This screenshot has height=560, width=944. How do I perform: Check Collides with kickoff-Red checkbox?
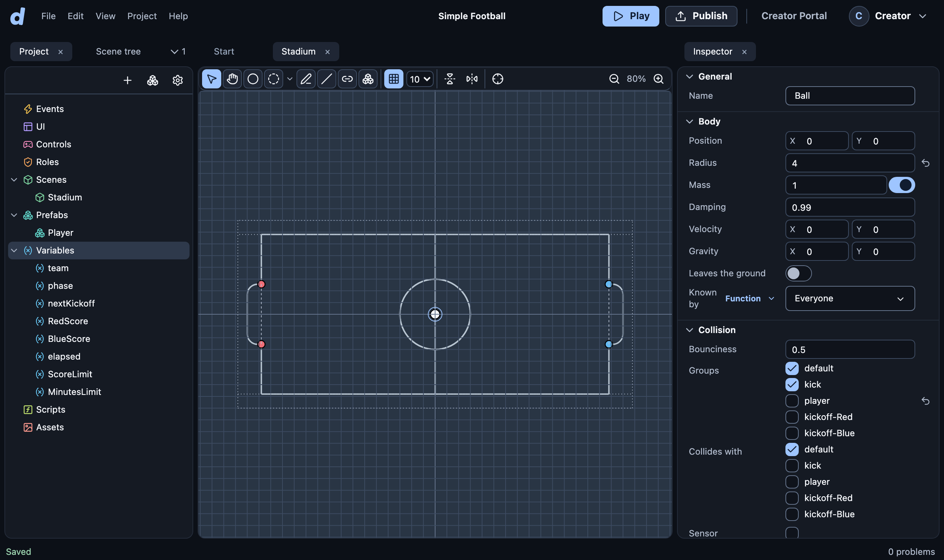click(792, 498)
